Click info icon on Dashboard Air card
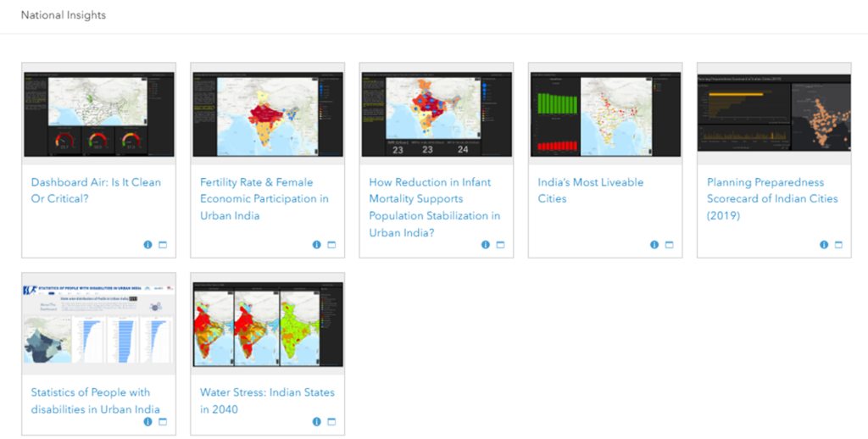 coord(147,245)
